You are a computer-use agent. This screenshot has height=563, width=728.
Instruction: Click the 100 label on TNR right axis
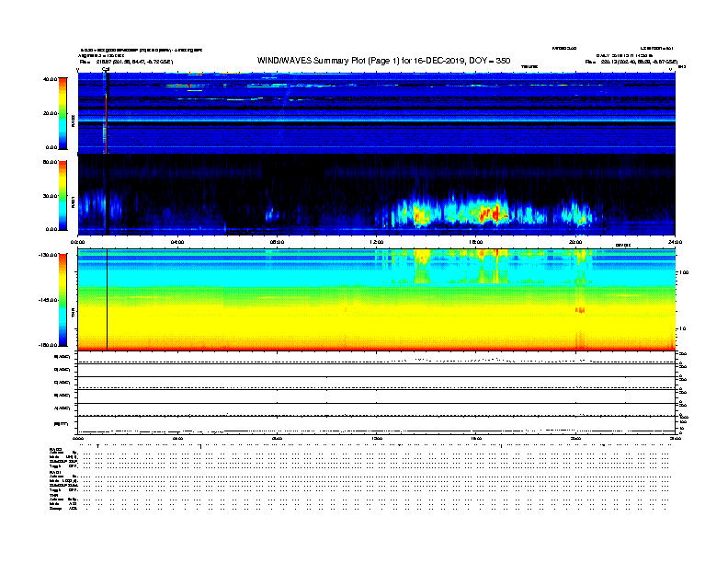[x=684, y=272]
